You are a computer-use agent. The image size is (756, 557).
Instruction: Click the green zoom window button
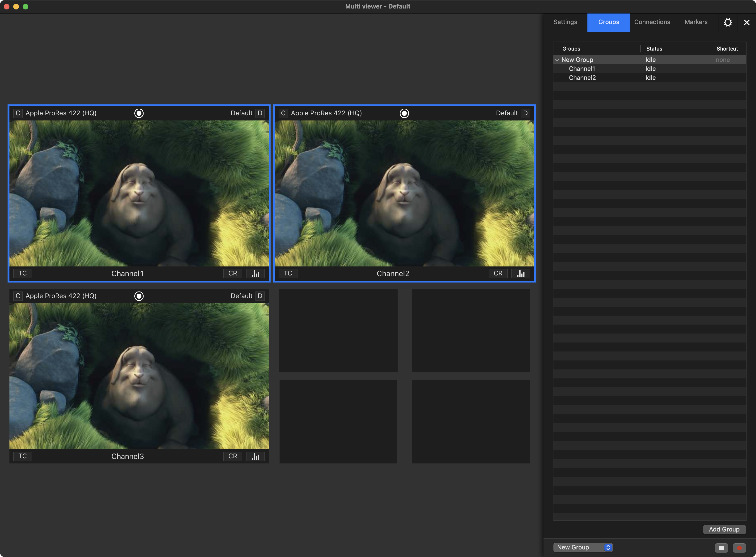click(25, 6)
